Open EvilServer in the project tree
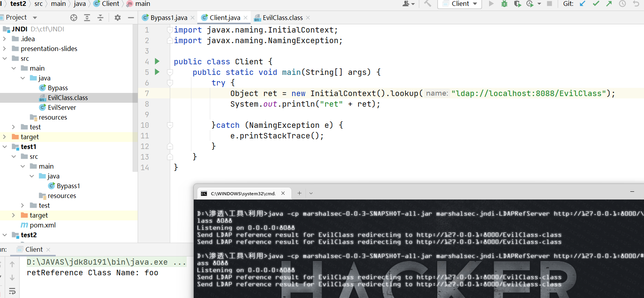Screen dimensions: 644x298 coord(62,107)
